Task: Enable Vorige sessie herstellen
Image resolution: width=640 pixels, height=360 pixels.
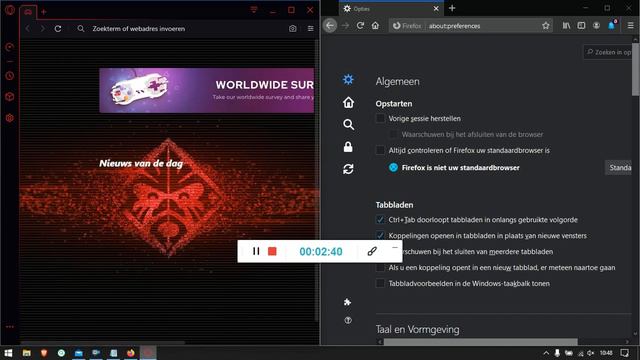Action: pos(380,118)
